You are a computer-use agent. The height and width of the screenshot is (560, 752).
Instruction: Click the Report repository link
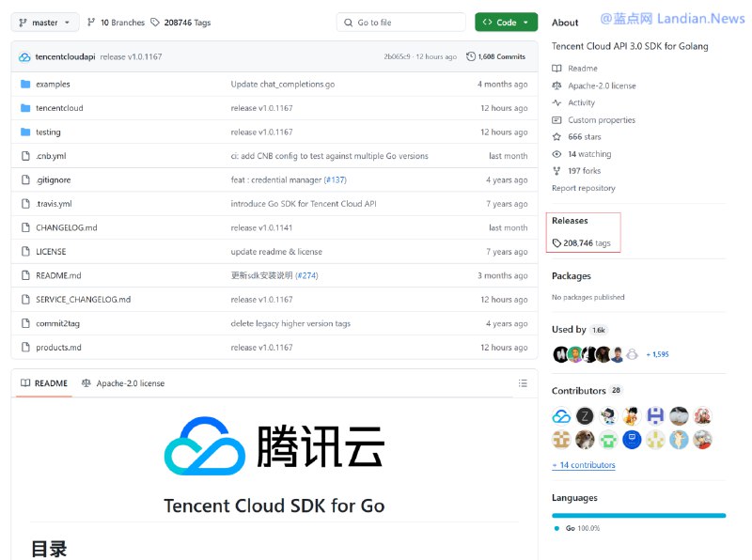(x=583, y=187)
